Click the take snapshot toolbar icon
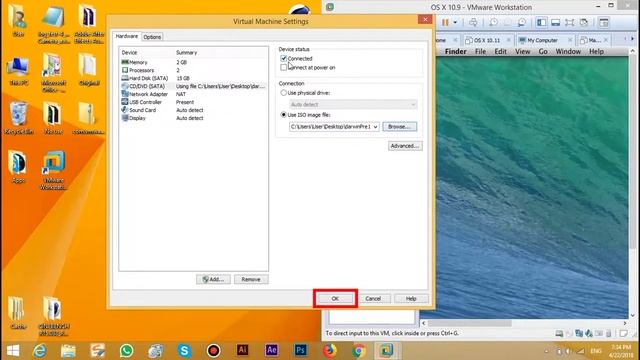 click(493, 22)
